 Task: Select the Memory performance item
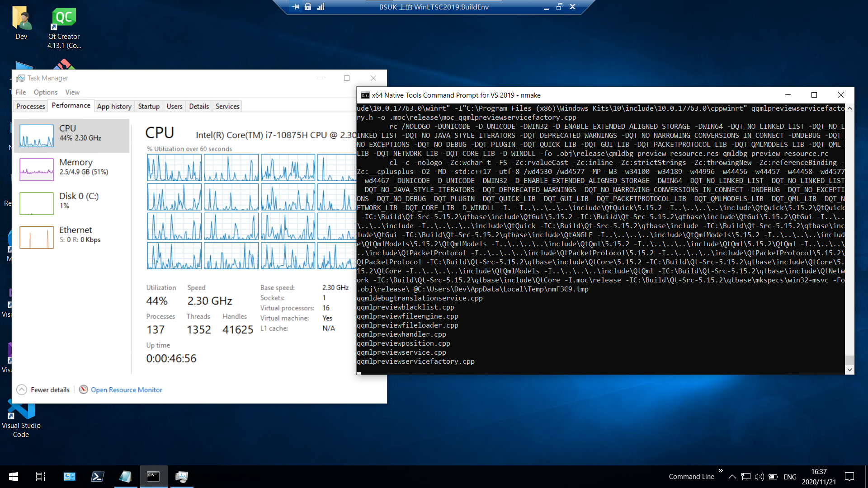[72, 166]
